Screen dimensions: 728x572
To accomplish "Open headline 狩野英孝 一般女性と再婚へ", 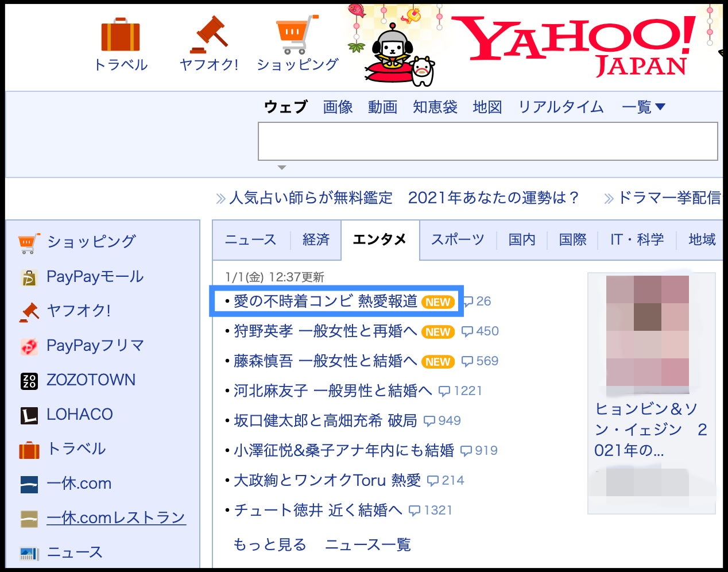I will click(x=326, y=331).
